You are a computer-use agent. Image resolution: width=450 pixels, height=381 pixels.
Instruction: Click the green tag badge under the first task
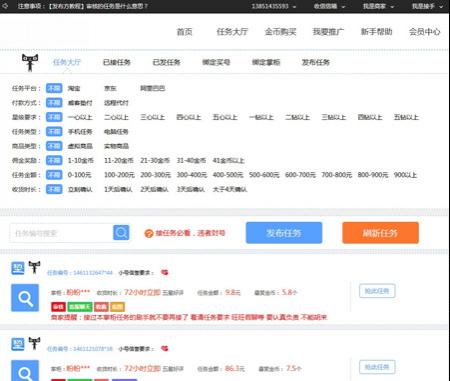[80, 307]
